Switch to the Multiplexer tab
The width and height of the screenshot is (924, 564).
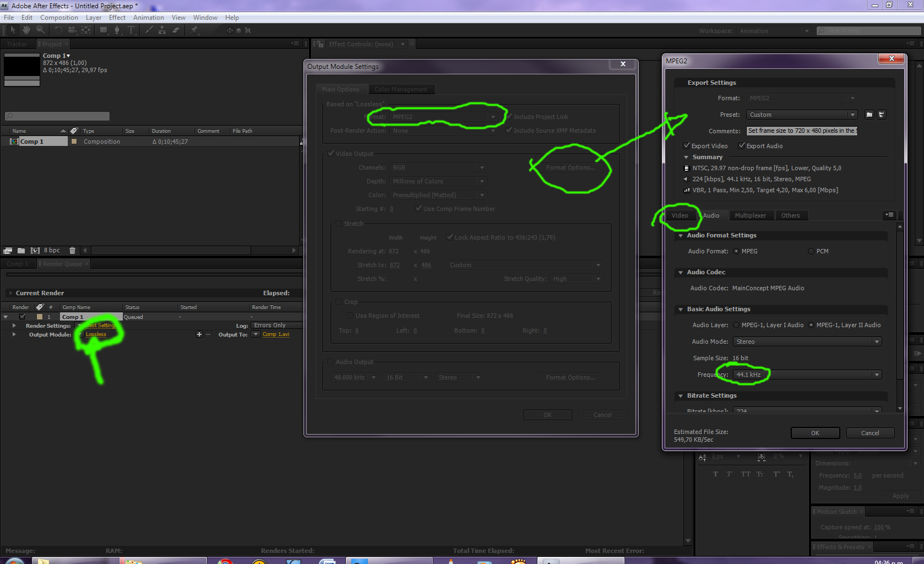751,215
